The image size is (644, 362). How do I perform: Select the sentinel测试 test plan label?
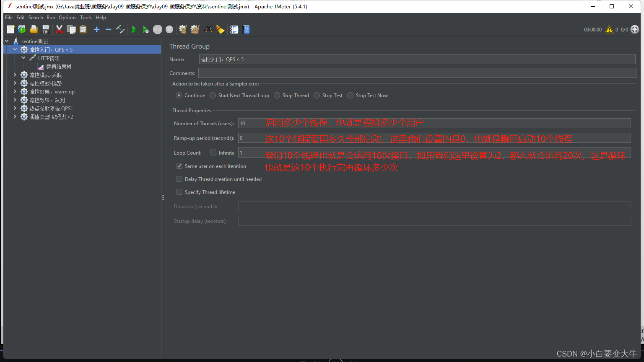click(35, 41)
